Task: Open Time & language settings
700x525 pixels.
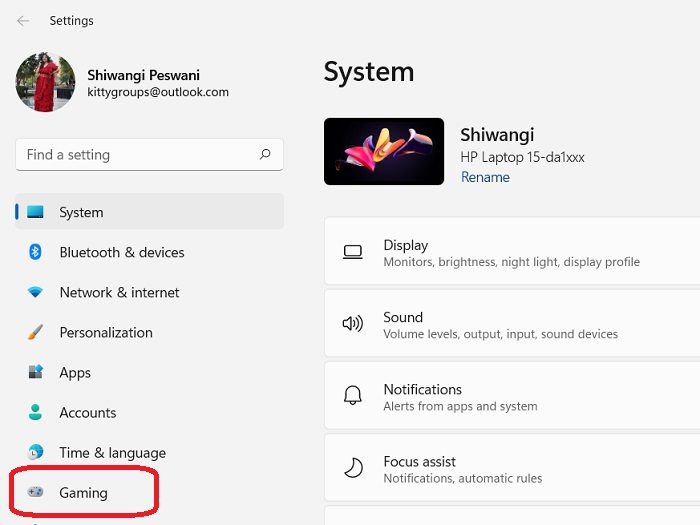Action: [150, 453]
